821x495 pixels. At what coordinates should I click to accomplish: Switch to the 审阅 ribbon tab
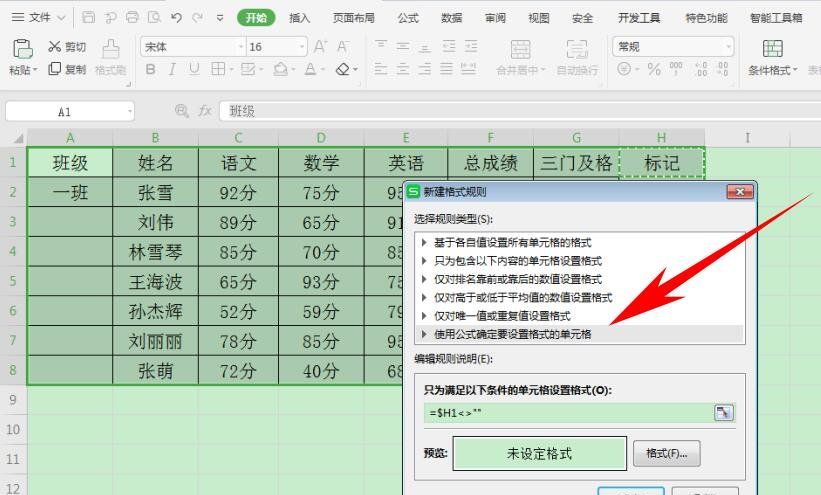(495, 18)
